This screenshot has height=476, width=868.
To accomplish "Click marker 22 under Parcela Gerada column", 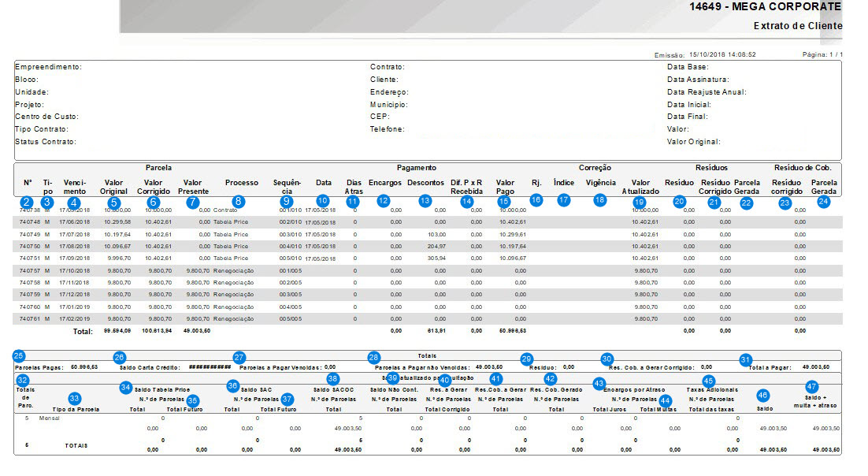I will coord(747,203).
